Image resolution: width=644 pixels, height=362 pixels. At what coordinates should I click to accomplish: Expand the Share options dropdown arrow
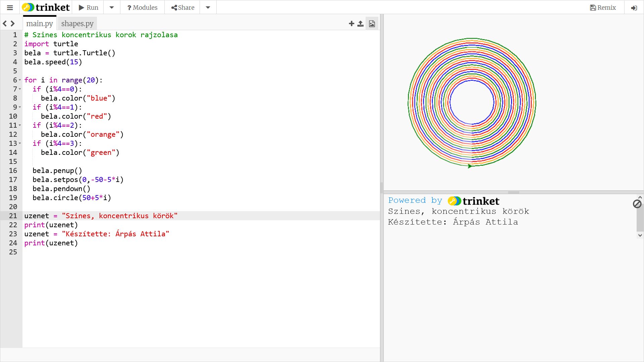(x=208, y=7)
